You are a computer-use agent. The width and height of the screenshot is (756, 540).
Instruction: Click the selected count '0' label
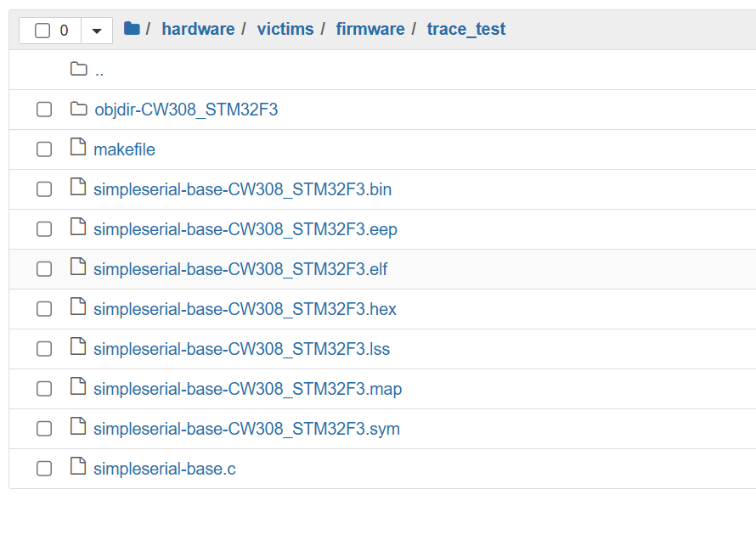(64, 31)
